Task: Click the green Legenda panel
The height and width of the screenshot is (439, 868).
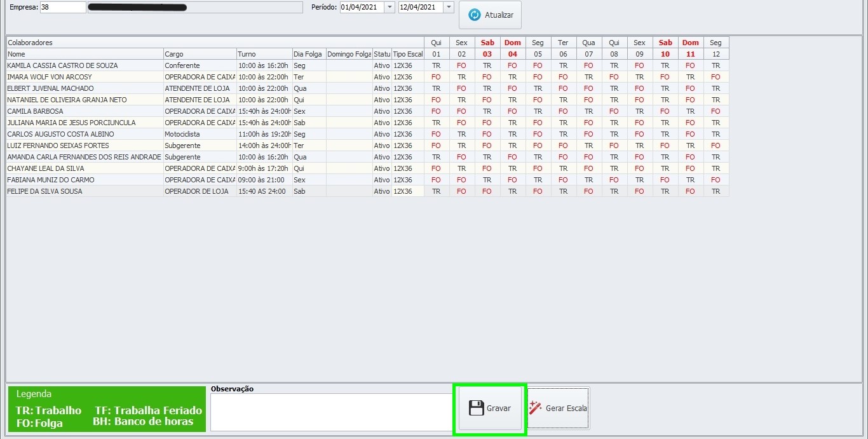Action: 107,410
